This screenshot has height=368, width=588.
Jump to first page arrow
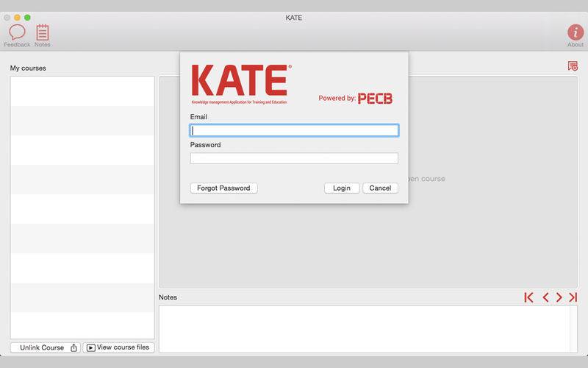pos(528,297)
